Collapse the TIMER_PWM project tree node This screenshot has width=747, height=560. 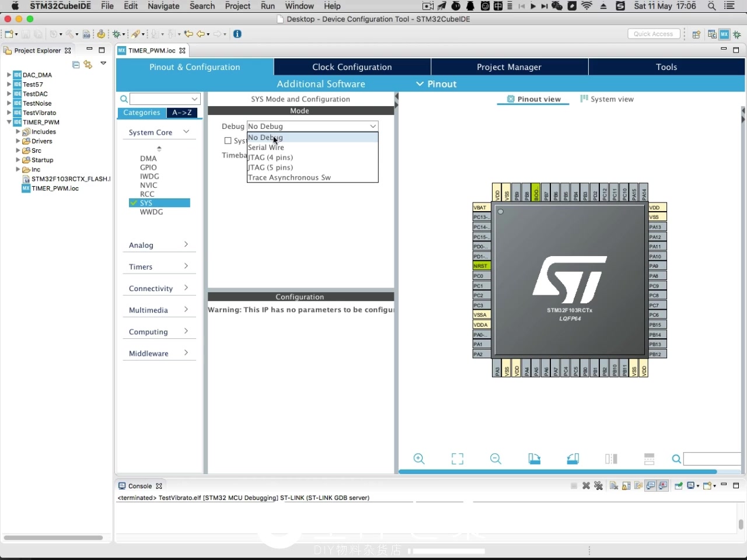pyautogui.click(x=9, y=122)
